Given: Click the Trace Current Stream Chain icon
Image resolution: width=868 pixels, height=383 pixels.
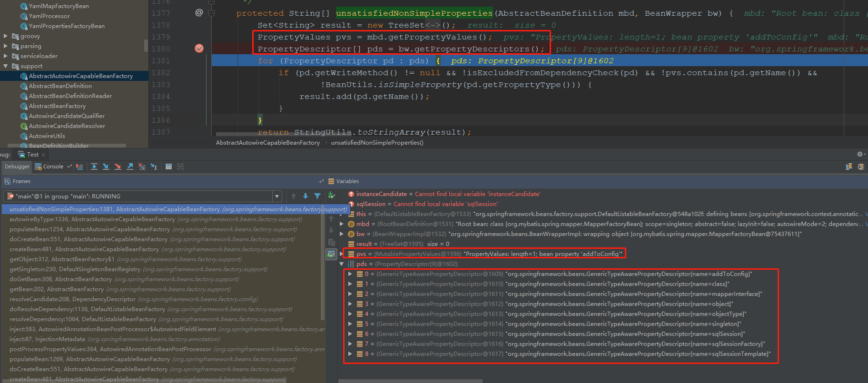Looking at the screenshot, I should 180,167.
